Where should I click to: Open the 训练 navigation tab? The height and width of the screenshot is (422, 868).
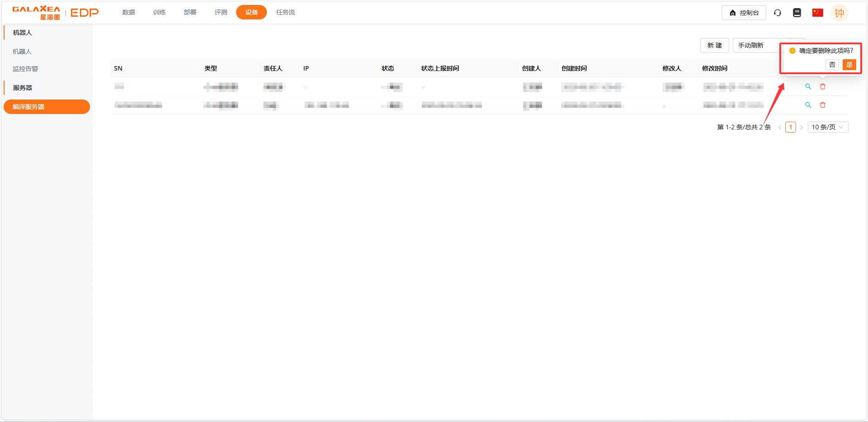(159, 12)
